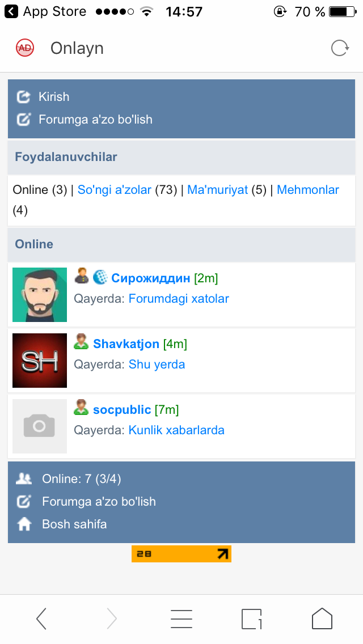Tap the home icon in bottom toolbar

pos(322,618)
